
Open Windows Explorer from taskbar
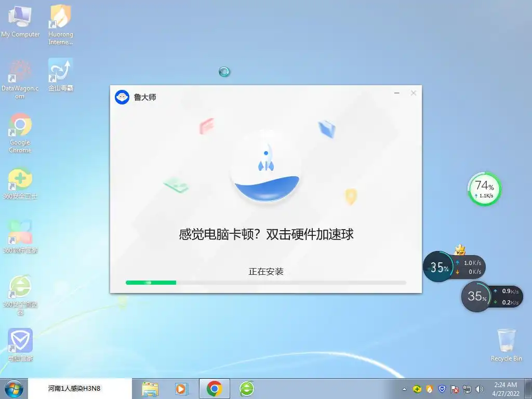pos(150,389)
